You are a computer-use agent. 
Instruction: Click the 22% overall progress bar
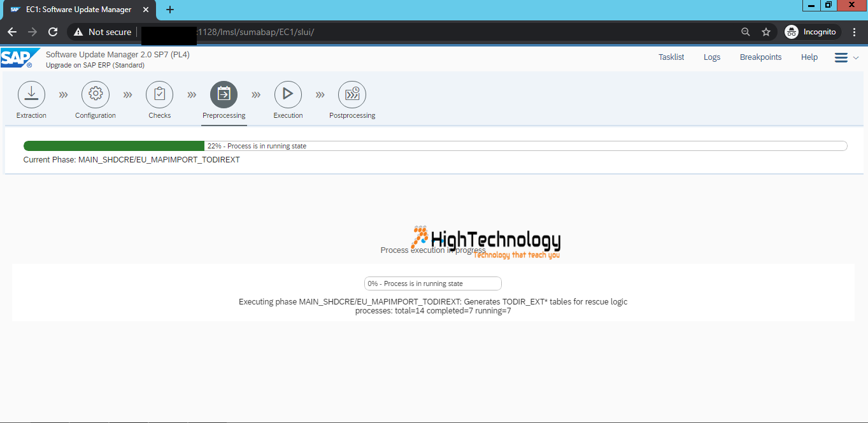tap(435, 146)
